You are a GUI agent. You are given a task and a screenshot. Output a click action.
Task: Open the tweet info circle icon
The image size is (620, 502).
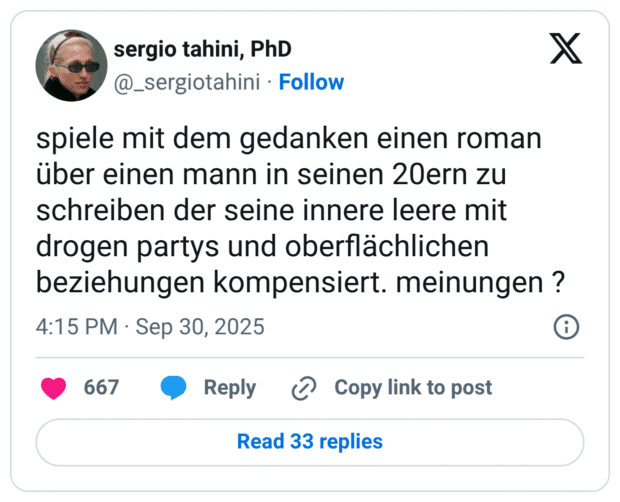pos(565,327)
